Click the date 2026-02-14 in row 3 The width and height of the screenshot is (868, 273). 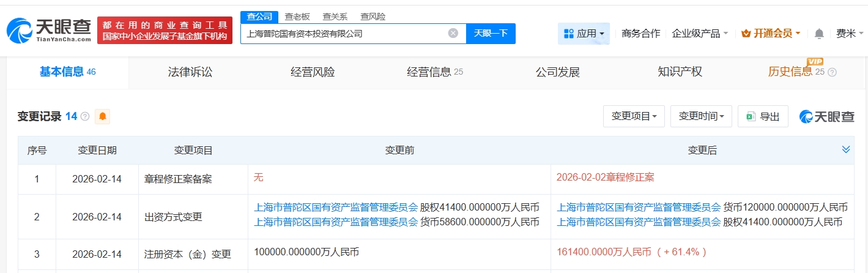[x=97, y=254]
